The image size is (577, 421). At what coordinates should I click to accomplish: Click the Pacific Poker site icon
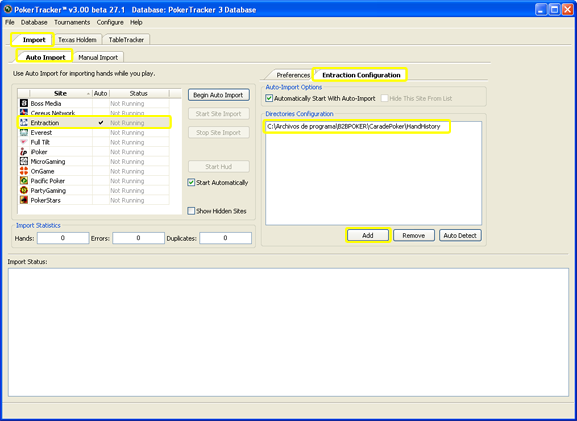(x=24, y=181)
